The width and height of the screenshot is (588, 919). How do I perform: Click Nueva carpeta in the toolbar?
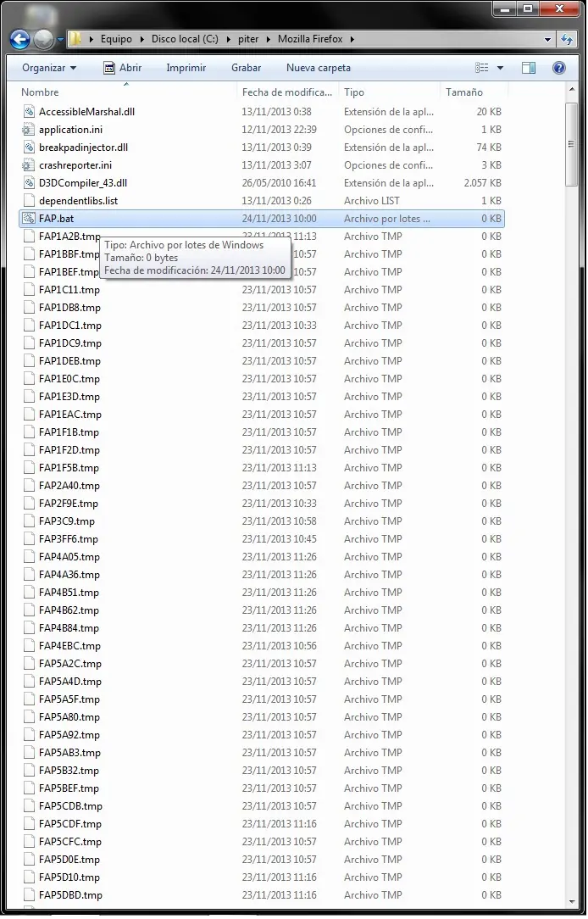[x=319, y=68]
